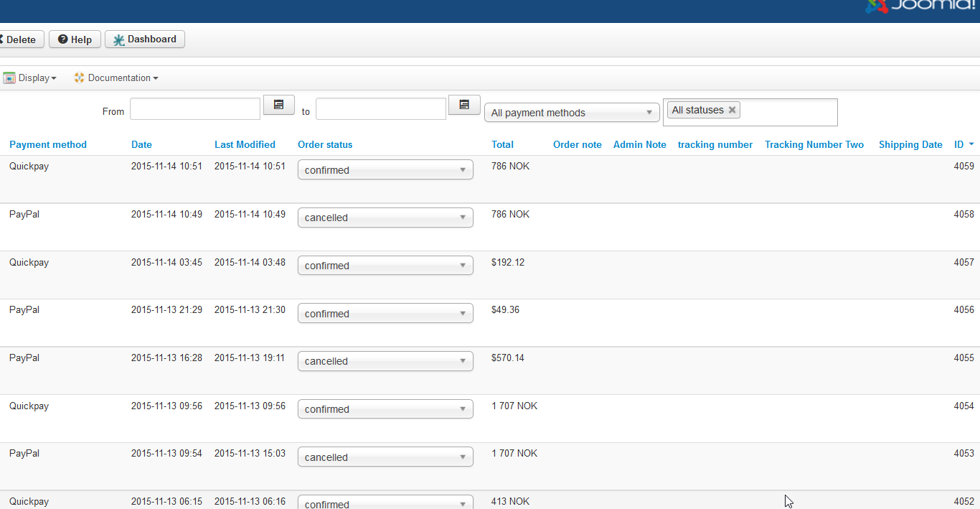Open status dropdown for order 4059
Screen dimensions: 980x509
click(x=385, y=170)
